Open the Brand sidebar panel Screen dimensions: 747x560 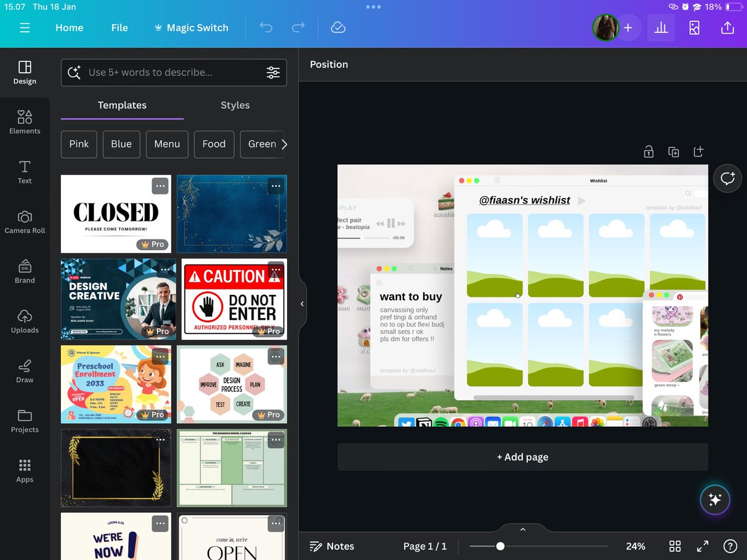point(25,272)
